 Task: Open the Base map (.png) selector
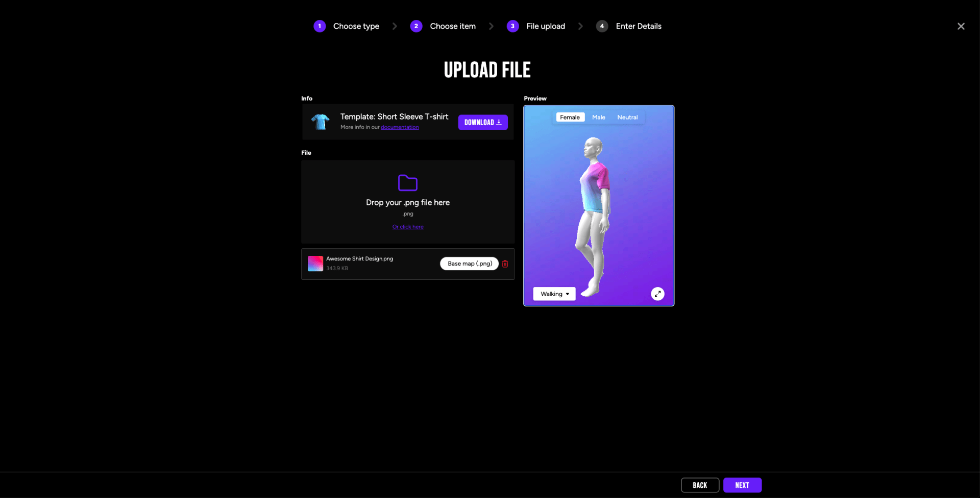[x=469, y=264]
